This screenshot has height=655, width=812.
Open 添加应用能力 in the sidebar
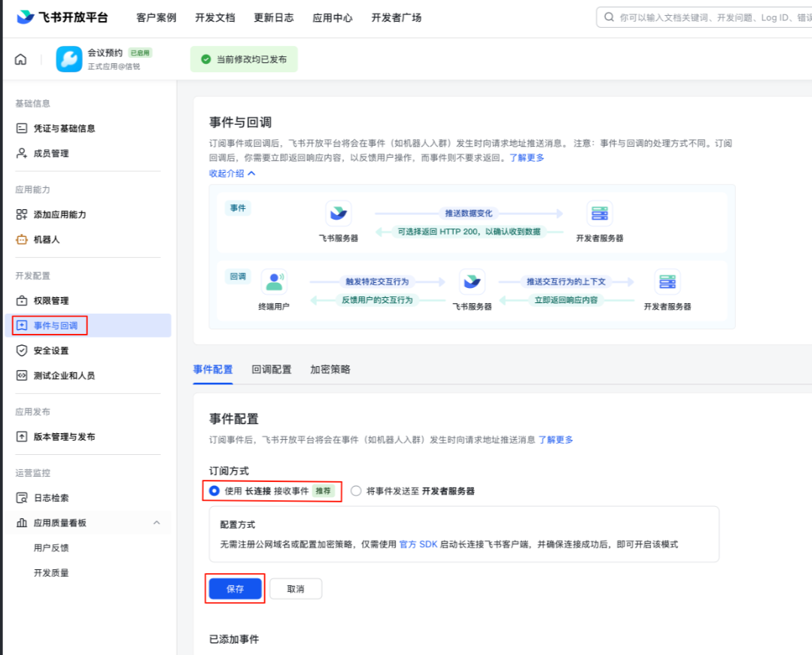point(59,214)
